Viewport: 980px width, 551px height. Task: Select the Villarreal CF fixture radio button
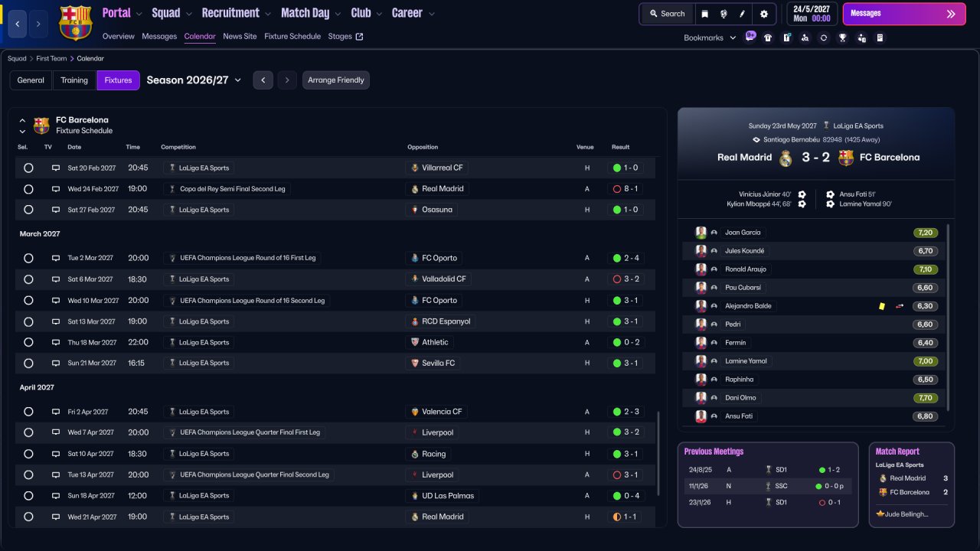pos(28,168)
